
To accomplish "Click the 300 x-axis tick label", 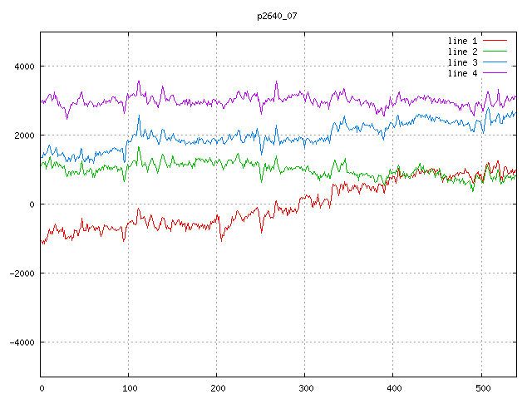I will [305, 387].
